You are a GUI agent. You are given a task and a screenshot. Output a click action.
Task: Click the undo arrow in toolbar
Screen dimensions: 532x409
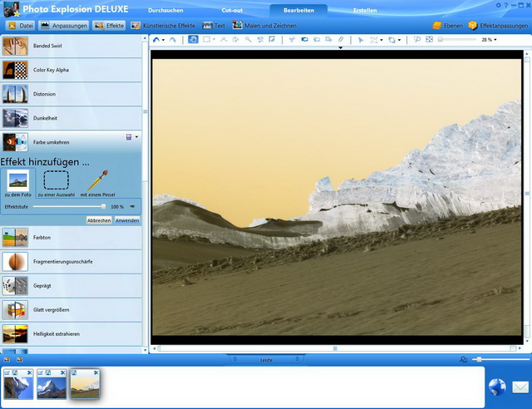pos(156,39)
